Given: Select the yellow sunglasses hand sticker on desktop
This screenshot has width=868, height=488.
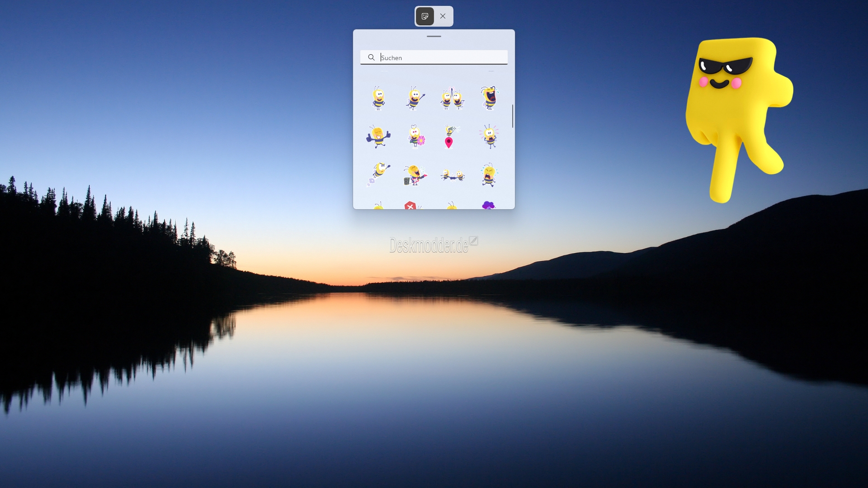Looking at the screenshot, I should pyautogui.click(x=739, y=120).
